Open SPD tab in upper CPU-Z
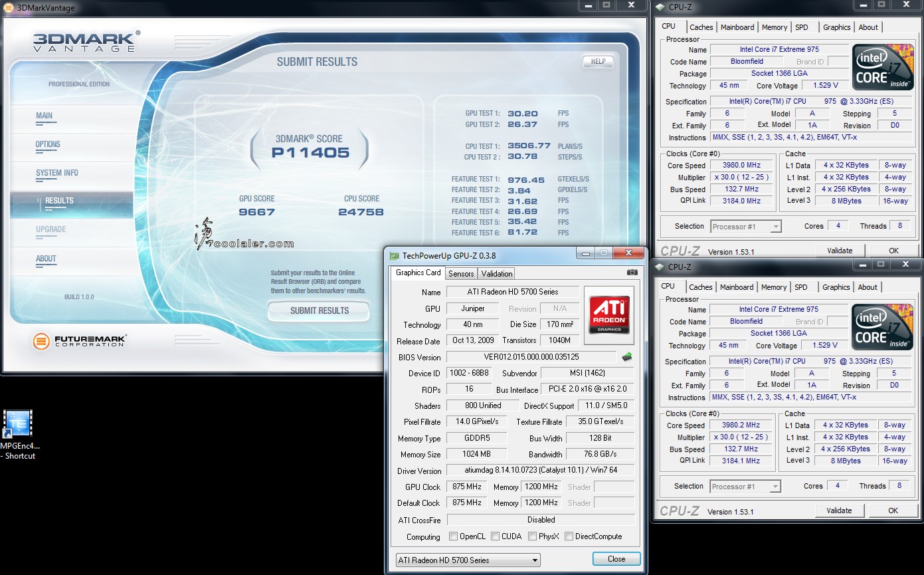Viewport: 924px width, 575px height. 802,27
